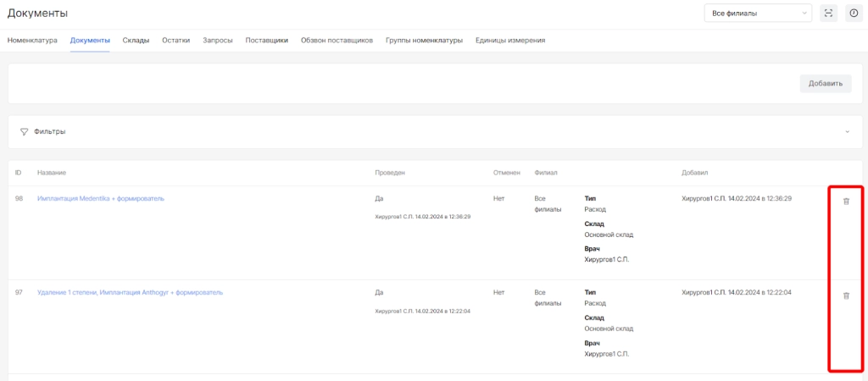The height and width of the screenshot is (381, 868).
Task: Switch to the Номенклатура tab
Action: 32,40
